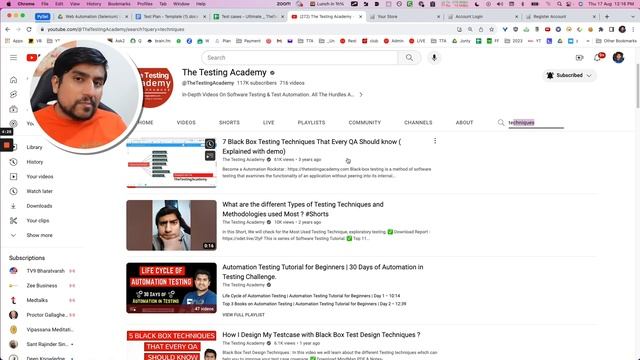Click VIEW FULL PLAYLIST link
640x360 pixels.
tap(243, 315)
